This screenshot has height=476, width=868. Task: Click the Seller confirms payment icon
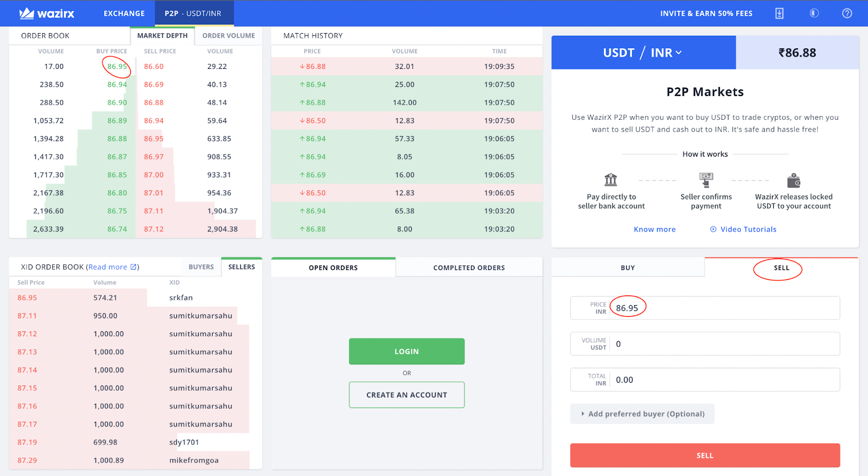coord(706,179)
